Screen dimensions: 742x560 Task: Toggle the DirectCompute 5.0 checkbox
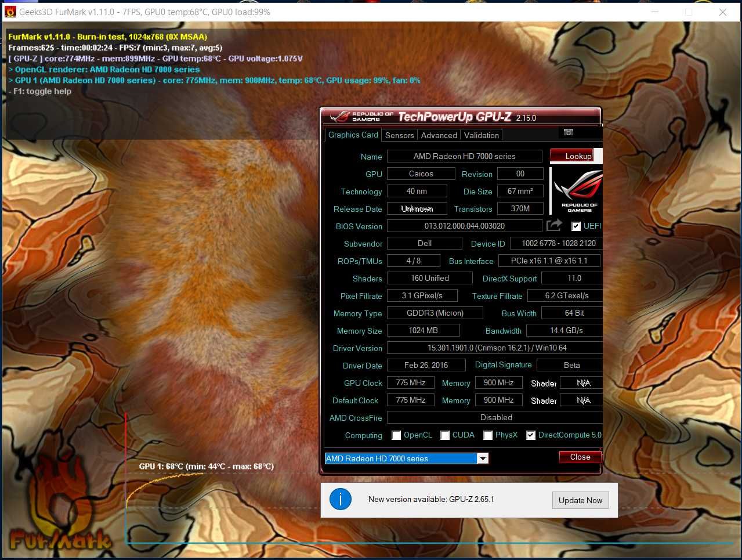point(531,435)
